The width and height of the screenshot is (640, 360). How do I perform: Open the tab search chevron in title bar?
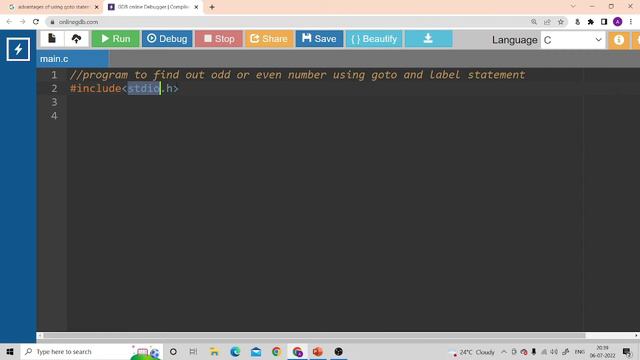point(573,6)
